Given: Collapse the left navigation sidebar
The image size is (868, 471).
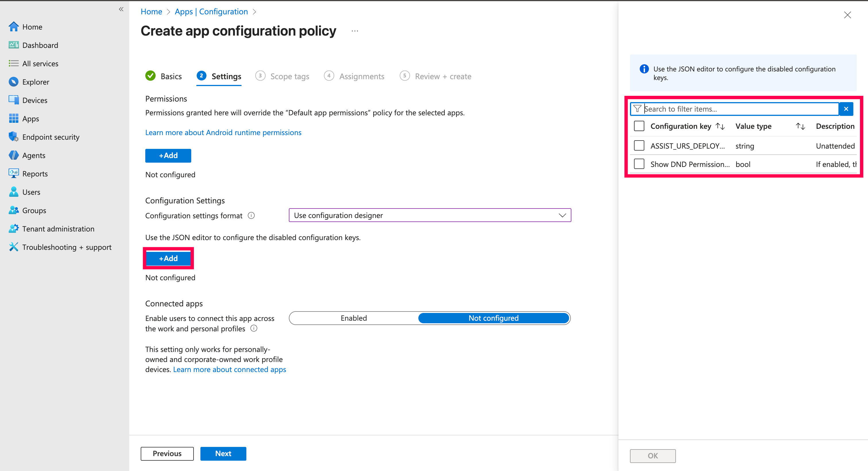Looking at the screenshot, I should (x=121, y=9).
